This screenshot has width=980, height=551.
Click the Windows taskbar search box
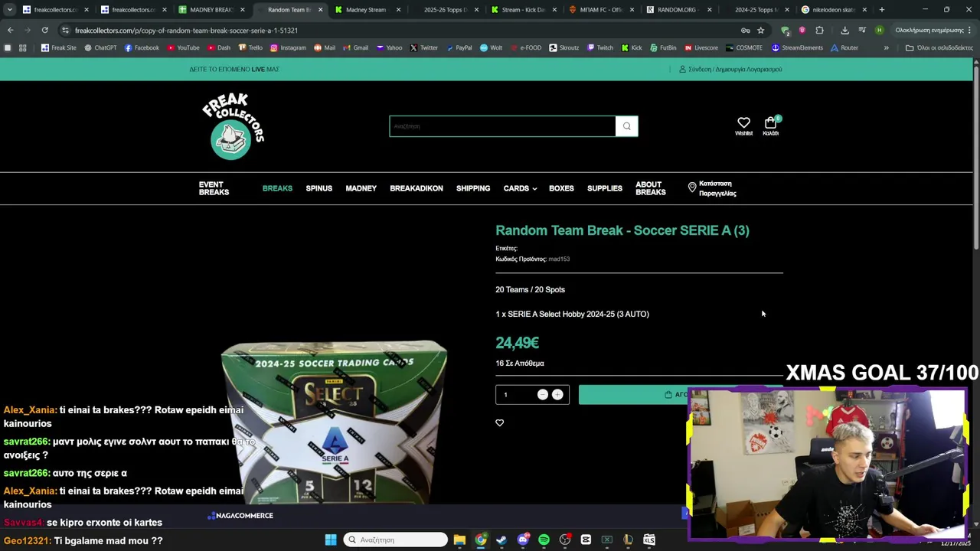[395, 540]
